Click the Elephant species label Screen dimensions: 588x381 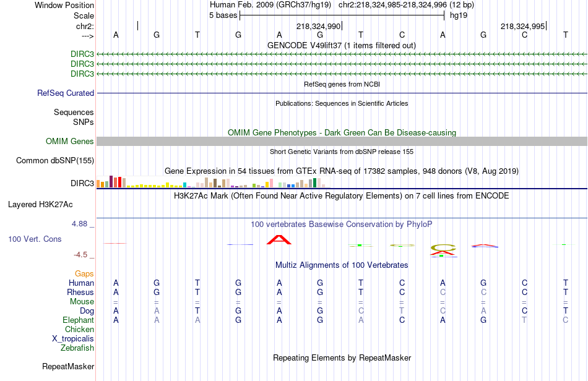[x=79, y=320]
